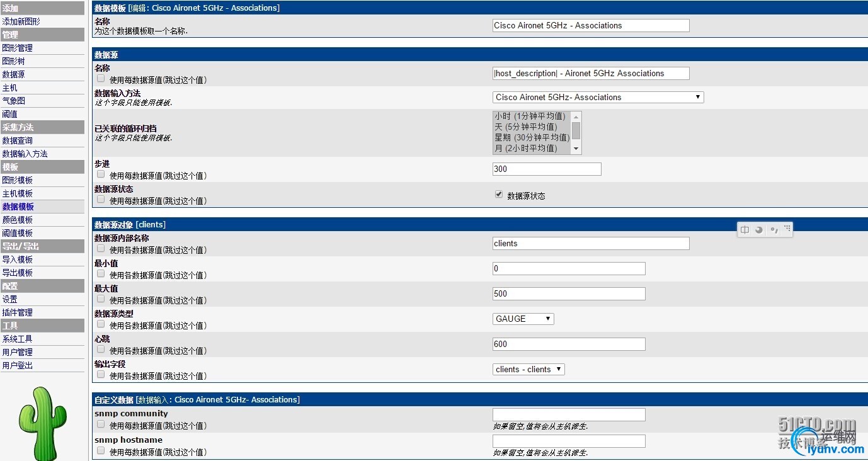
Task: Click the IME punctuation mode icon
Action: tap(774, 230)
